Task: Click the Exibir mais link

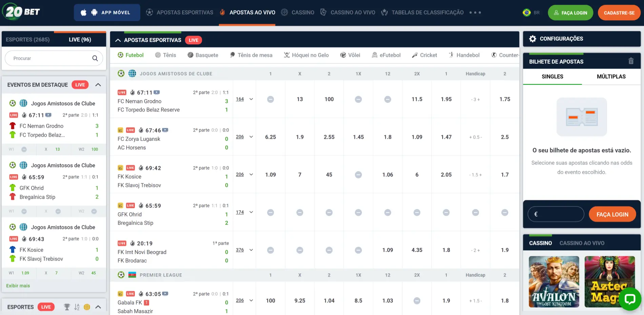Action: 18,286
